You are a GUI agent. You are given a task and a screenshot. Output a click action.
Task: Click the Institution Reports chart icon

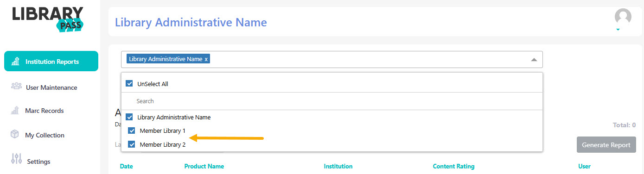point(15,61)
